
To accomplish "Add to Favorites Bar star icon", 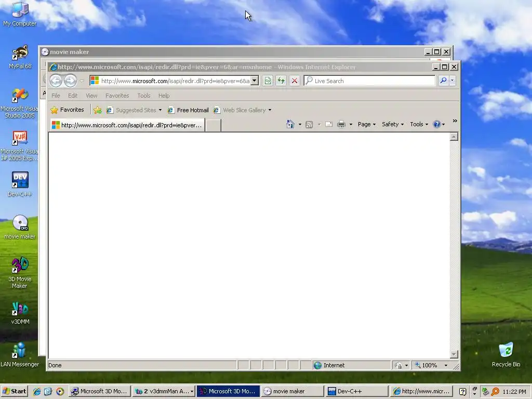I will pos(98,110).
